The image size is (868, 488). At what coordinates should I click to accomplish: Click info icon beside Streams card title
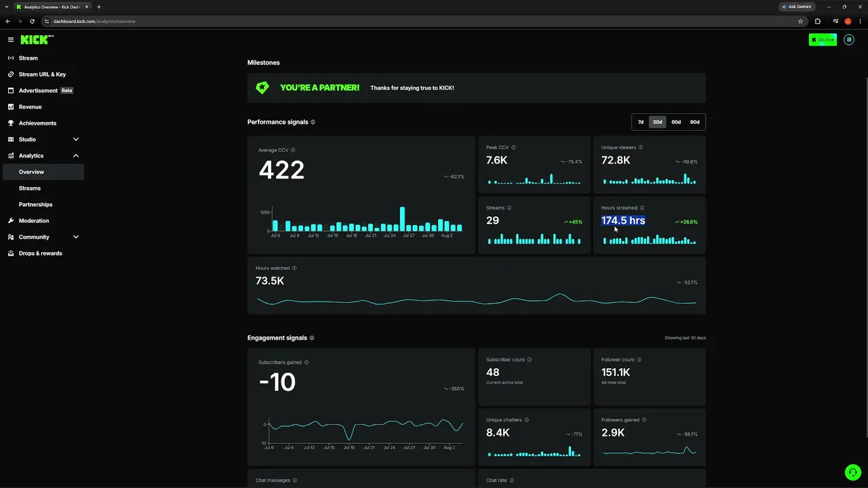click(509, 208)
